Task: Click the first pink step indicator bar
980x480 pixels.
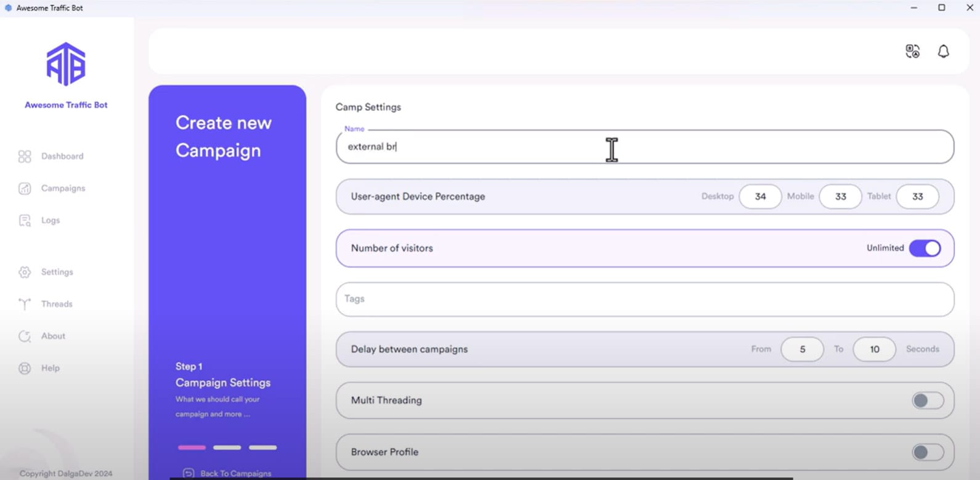Action: pos(192,447)
